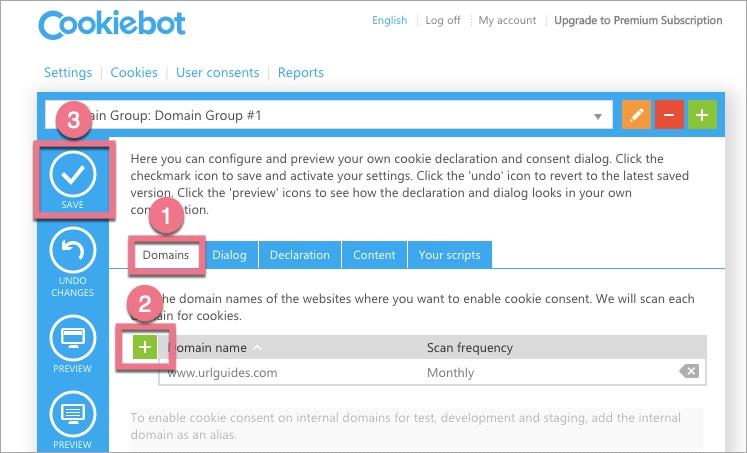Add new domain group with green plus
Screen dimensions: 747x453
(703, 115)
